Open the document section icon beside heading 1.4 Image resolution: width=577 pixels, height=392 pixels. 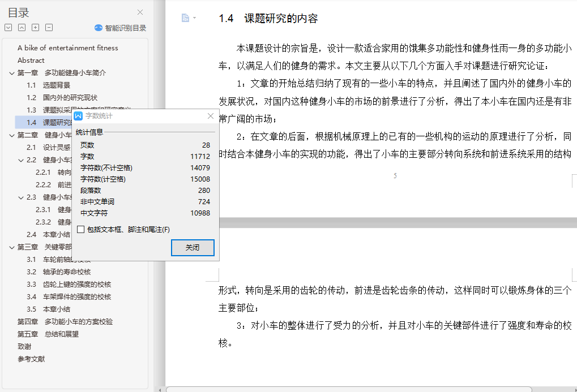[186, 18]
